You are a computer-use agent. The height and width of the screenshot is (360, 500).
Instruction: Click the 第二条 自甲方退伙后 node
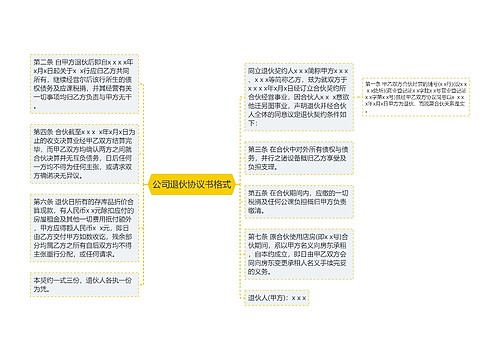tap(84, 84)
